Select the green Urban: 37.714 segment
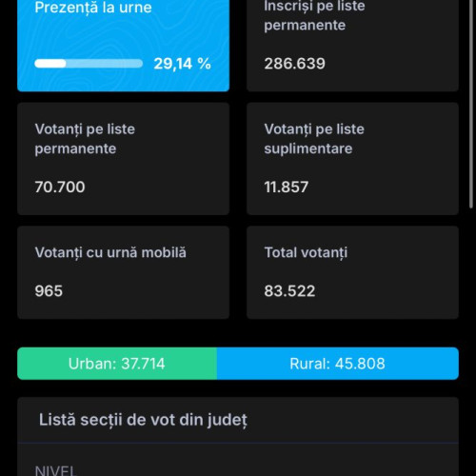The height and width of the screenshot is (476, 476). (117, 364)
